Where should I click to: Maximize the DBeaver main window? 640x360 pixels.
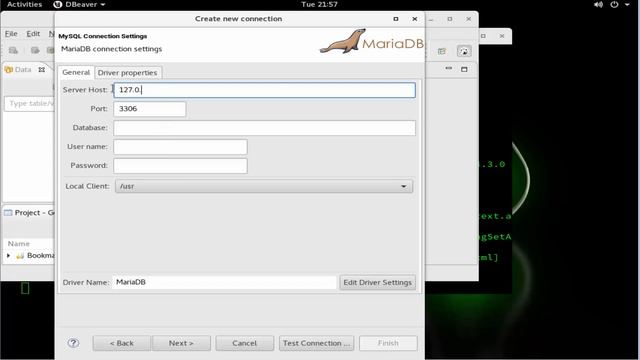pyautogui.click(x=450, y=19)
